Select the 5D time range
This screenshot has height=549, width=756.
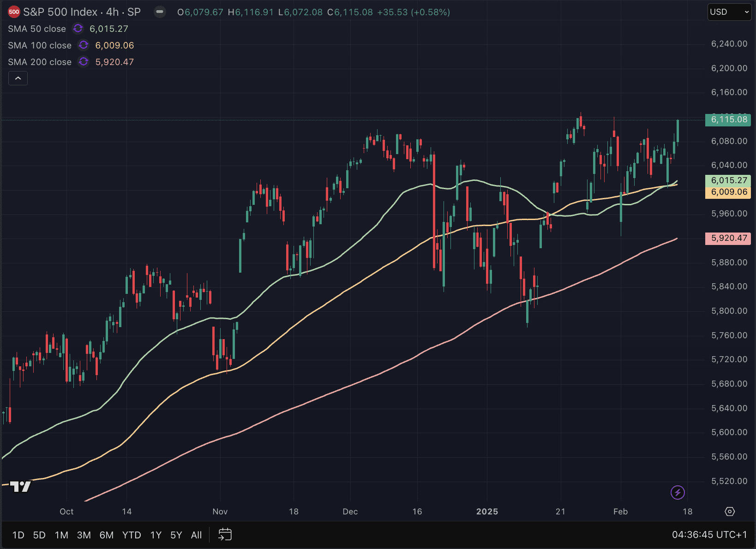point(39,535)
